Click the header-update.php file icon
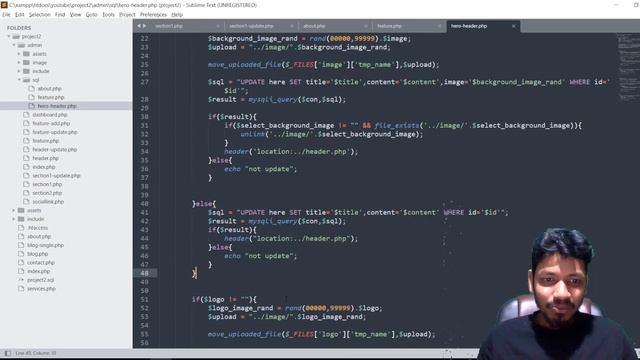This screenshot has width=640, height=360. tap(26, 149)
